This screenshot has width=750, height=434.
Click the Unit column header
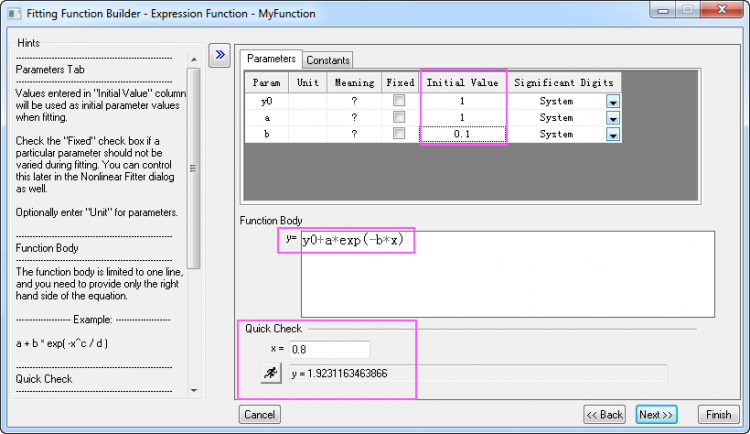[x=308, y=82]
